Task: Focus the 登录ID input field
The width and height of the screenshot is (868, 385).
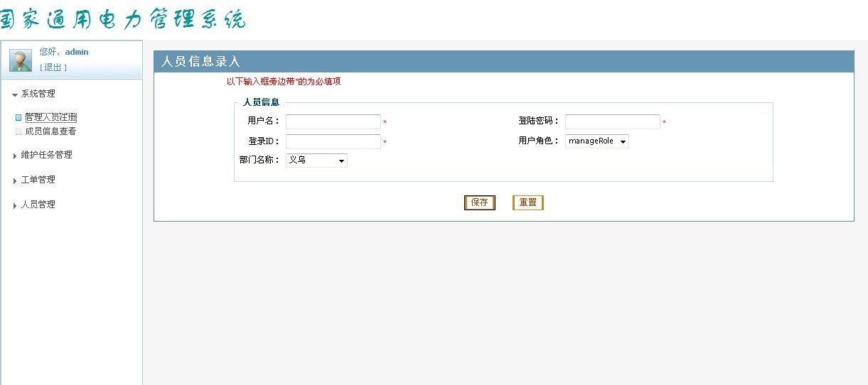Action: 333,141
